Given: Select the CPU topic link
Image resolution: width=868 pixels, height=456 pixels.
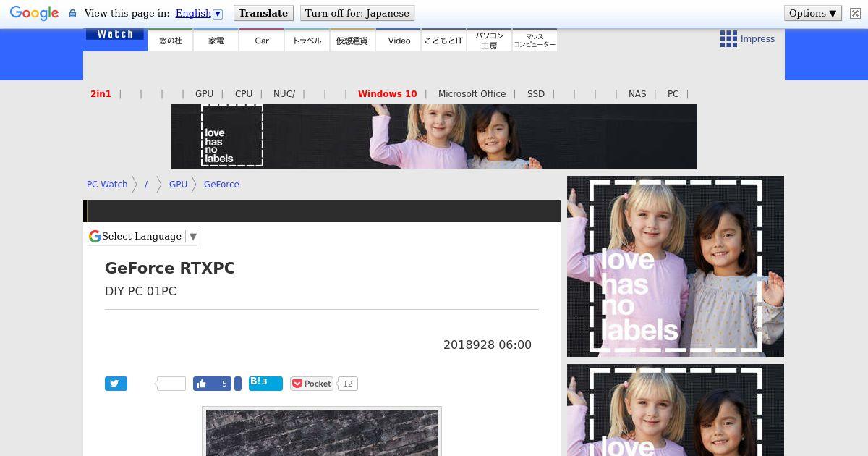Looking at the screenshot, I should click(x=244, y=94).
